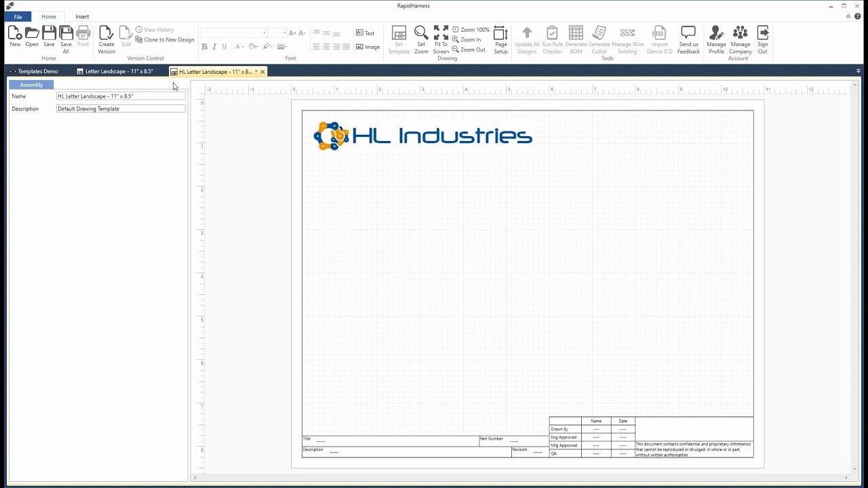Image resolution: width=868 pixels, height=488 pixels.
Task: Click Generate Cutlist
Action: pyautogui.click(x=599, y=39)
